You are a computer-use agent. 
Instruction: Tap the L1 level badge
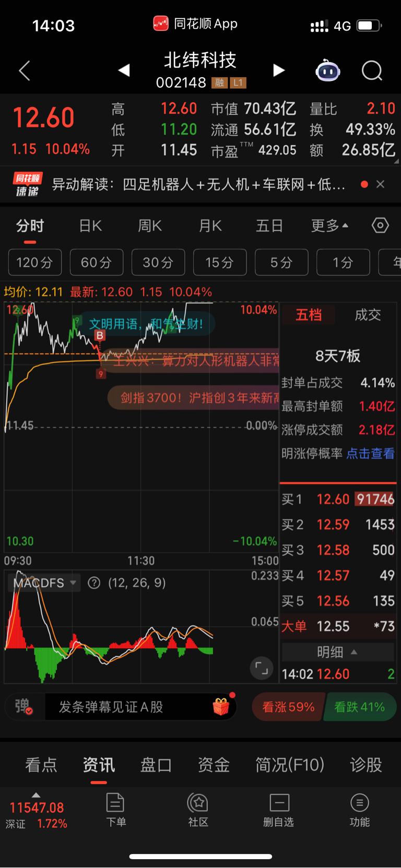[x=238, y=82]
